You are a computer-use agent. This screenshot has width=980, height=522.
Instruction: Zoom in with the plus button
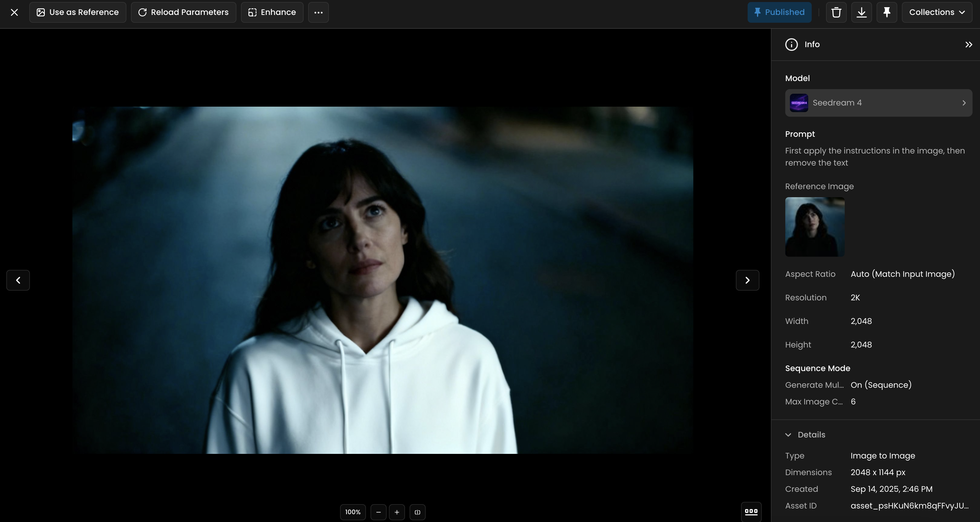397,512
